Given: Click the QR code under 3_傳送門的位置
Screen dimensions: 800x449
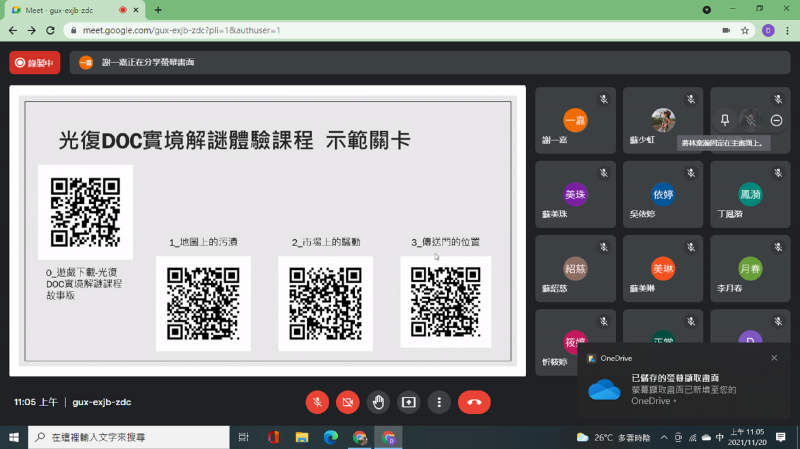Looking at the screenshot, I should click(x=446, y=302).
